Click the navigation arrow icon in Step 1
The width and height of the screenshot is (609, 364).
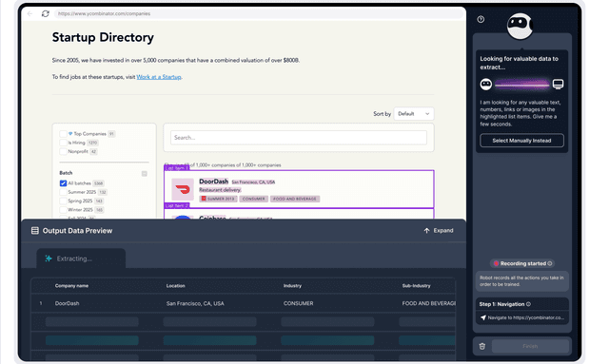point(483,317)
